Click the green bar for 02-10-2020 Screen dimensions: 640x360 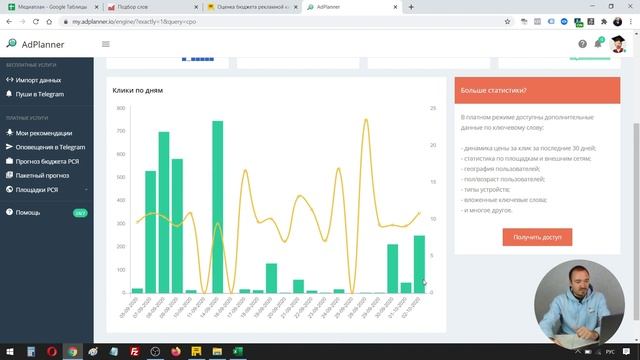point(419,264)
